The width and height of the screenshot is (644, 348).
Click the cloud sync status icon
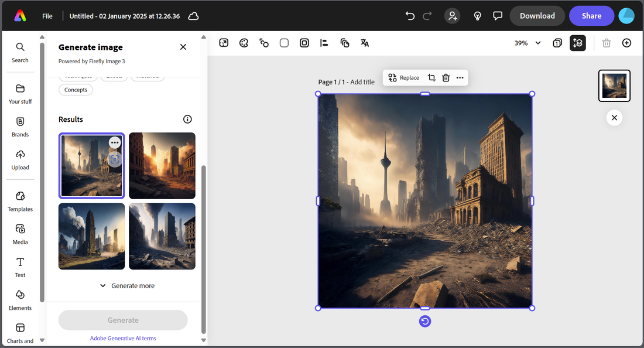click(x=193, y=16)
